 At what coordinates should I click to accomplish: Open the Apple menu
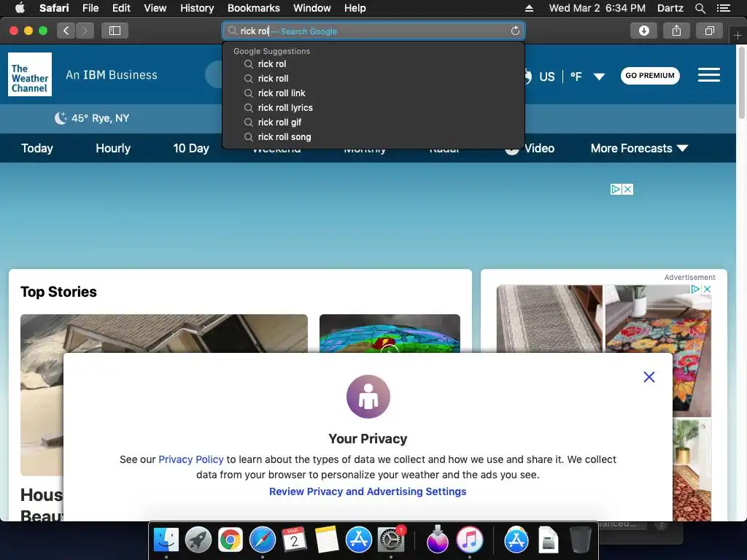click(20, 8)
